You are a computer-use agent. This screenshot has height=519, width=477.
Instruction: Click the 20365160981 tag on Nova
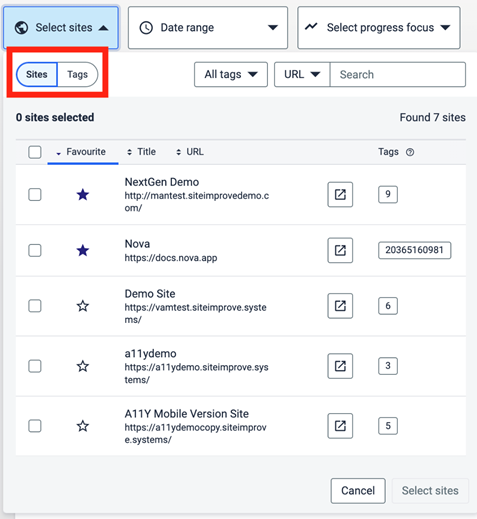414,250
